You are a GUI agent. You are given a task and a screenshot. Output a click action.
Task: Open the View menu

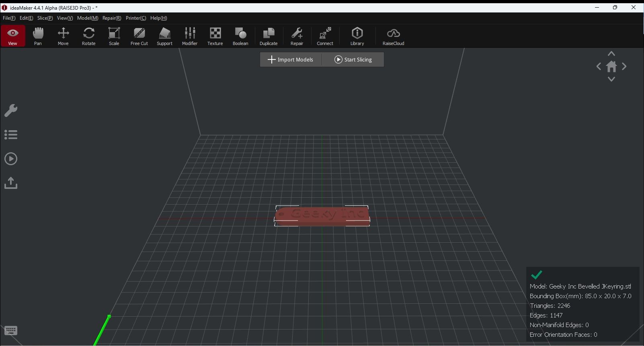click(x=65, y=18)
